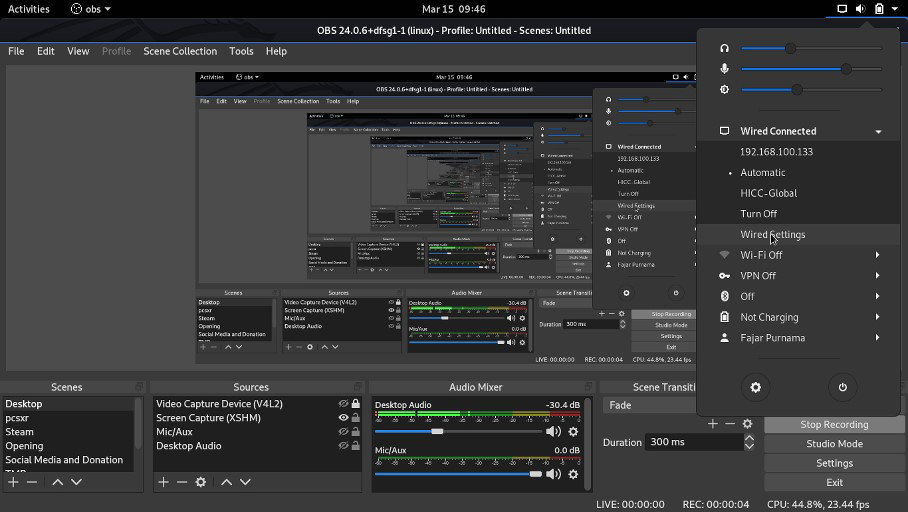Click the Duration 300 ms input field
Image resolution: width=908 pixels, height=512 pixels.
point(694,442)
